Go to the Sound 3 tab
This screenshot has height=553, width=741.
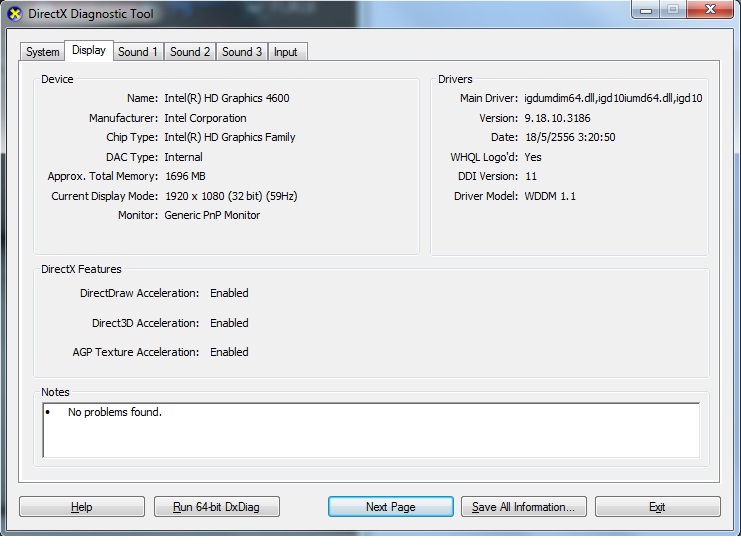pos(241,52)
